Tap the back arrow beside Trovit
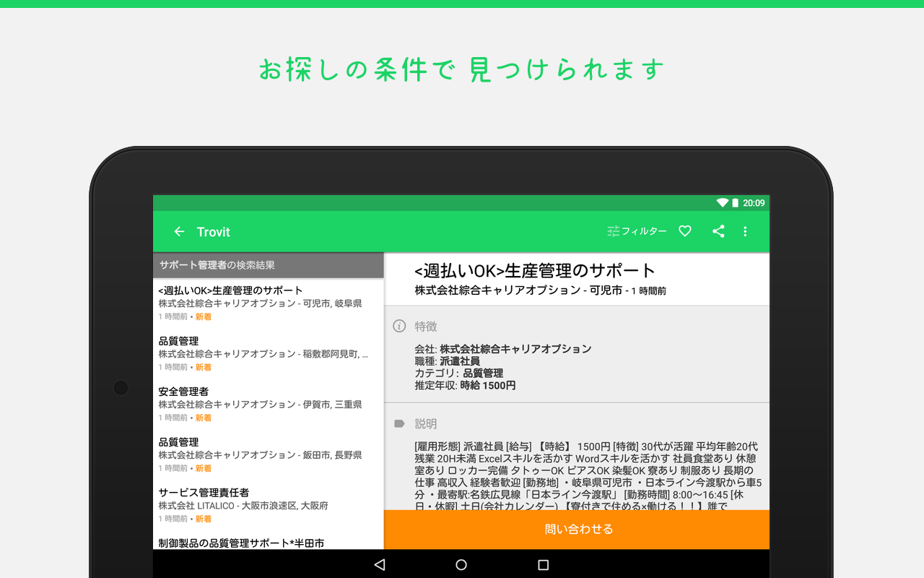Image resolution: width=924 pixels, height=578 pixels. (180, 232)
